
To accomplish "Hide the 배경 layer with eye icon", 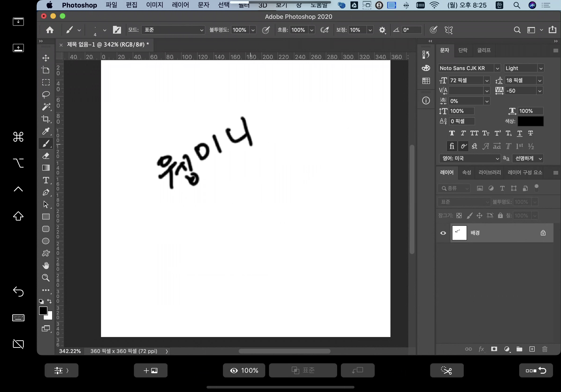I will (443, 233).
